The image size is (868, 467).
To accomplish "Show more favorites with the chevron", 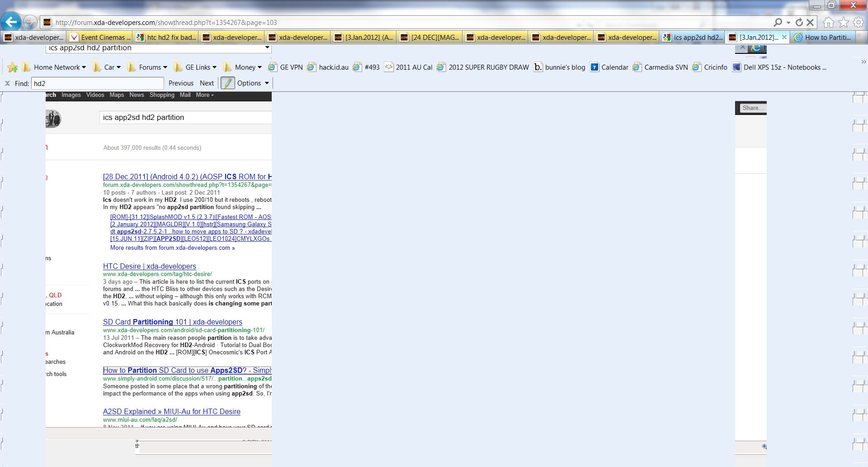I will [x=863, y=62].
